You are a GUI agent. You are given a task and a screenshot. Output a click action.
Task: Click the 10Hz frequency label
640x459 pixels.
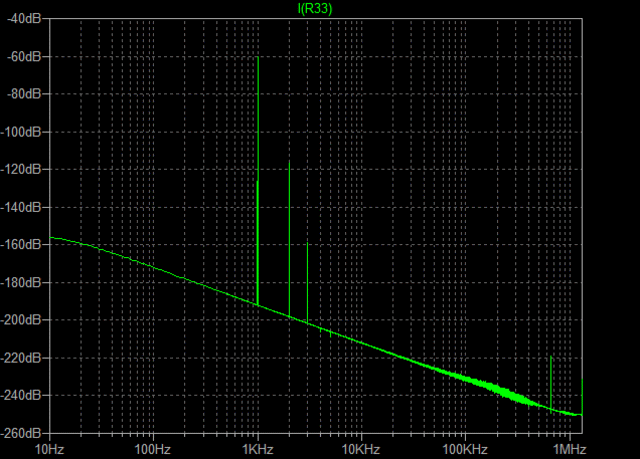49,450
